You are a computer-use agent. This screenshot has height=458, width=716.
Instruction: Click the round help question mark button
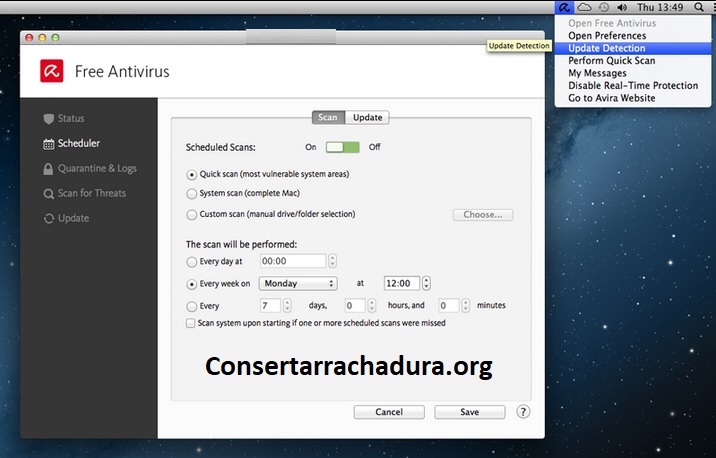coord(523,412)
